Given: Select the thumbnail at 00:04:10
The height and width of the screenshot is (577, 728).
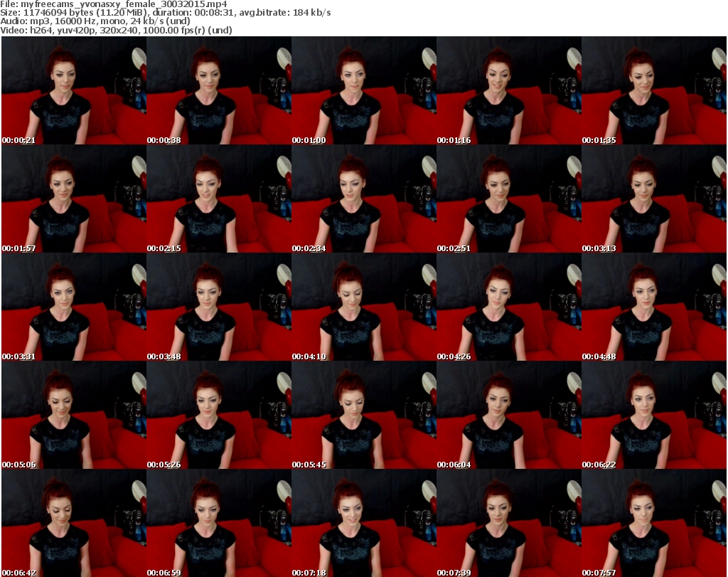Looking at the screenshot, I should click(363, 307).
